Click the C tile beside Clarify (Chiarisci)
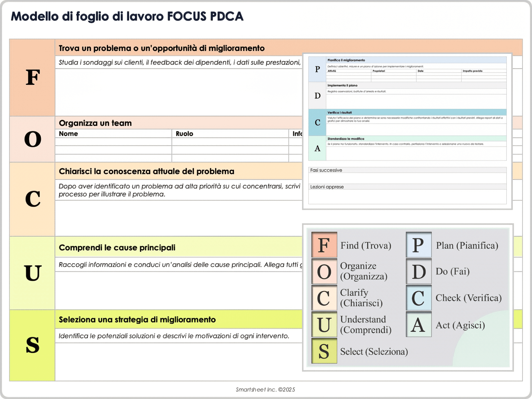Viewport: 532px width, 399px height. [x=324, y=298]
